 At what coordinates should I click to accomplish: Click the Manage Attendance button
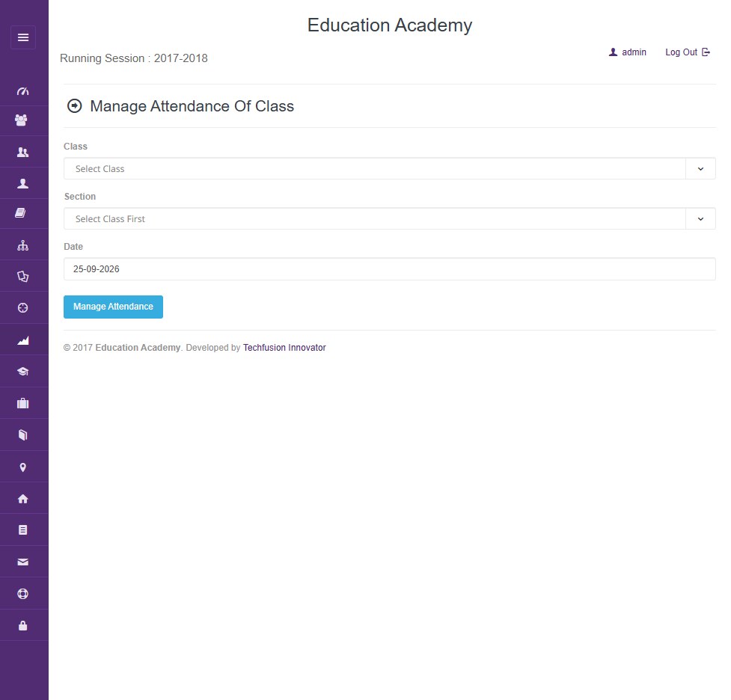(x=113, y=307)
